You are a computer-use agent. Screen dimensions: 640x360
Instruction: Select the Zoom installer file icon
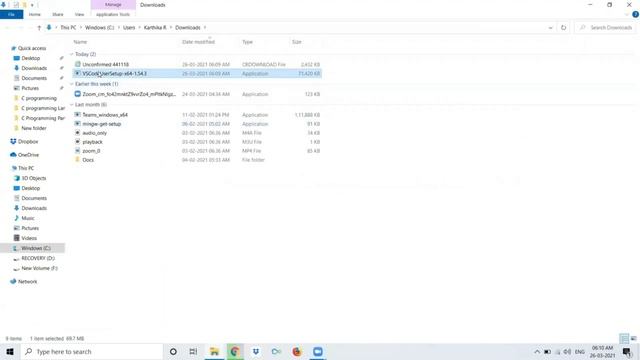[78, 94]
